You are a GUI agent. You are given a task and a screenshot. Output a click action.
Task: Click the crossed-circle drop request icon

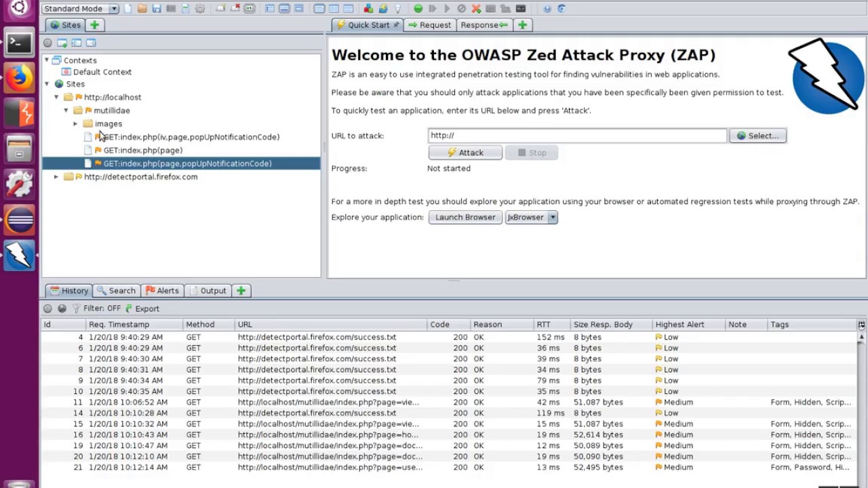(x=461, y=9)
